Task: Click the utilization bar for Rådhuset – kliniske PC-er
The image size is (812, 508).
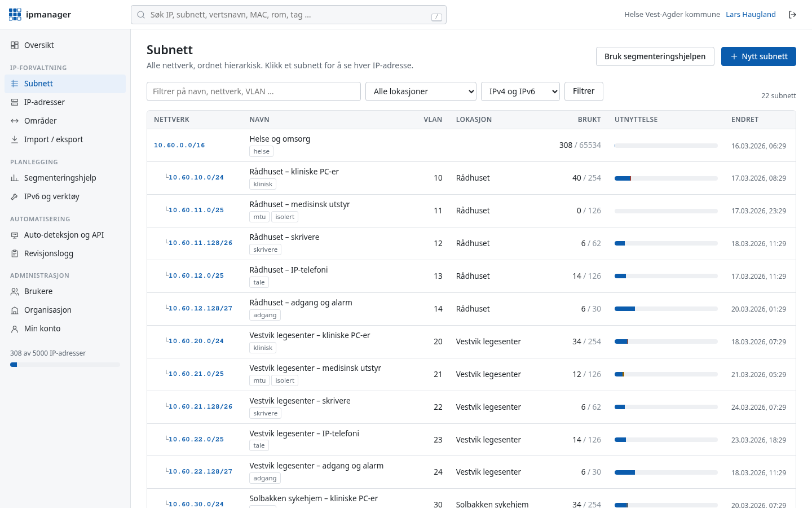Action: pos(666,178)
